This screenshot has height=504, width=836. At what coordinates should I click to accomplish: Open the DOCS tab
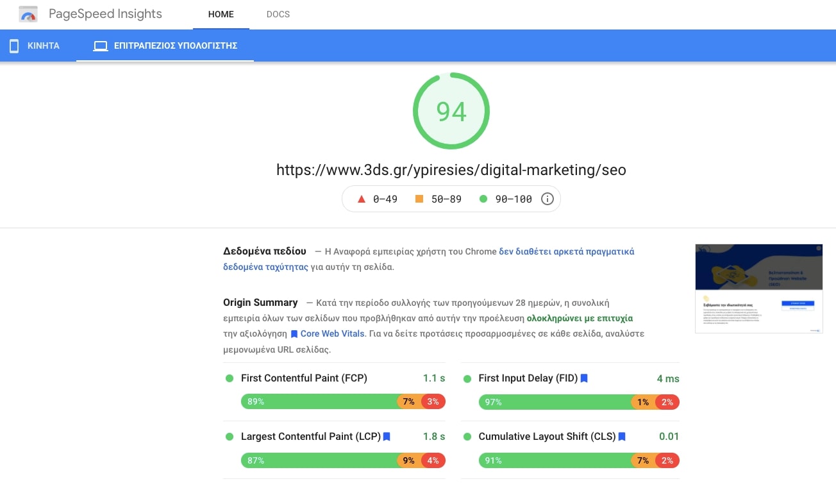[278, 14]
